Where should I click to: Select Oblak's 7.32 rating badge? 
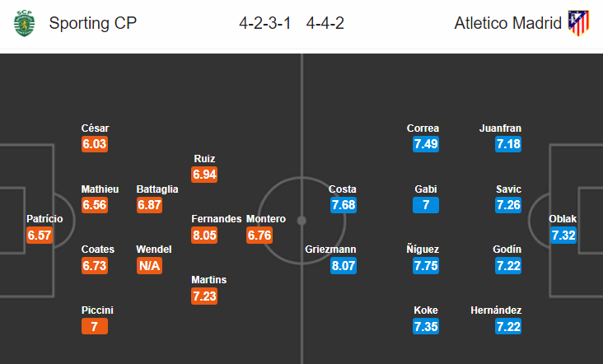[563, 236]
